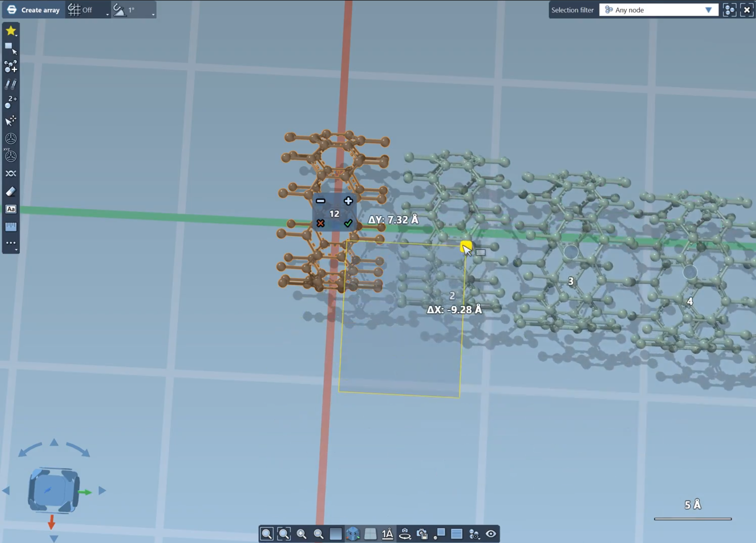This screenshot has height=543, width=756.
Task: Decrease array count with minus button
Action: click(320, 201)
